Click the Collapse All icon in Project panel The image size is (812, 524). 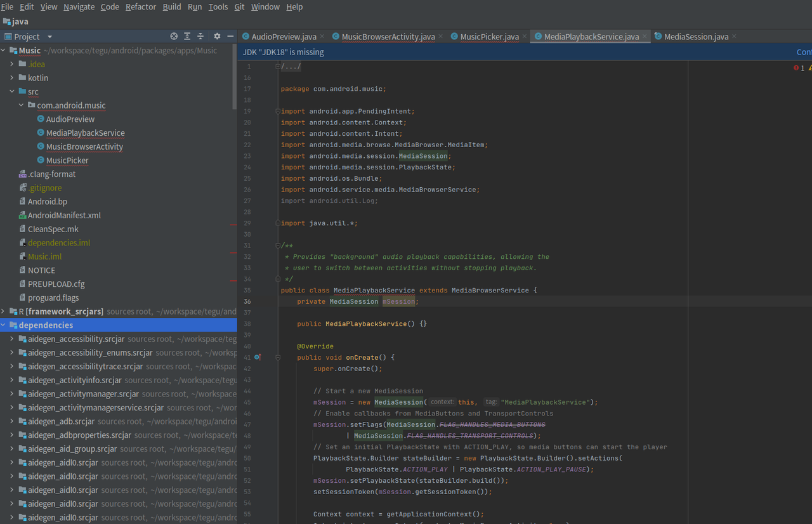(x=200, y=37)
